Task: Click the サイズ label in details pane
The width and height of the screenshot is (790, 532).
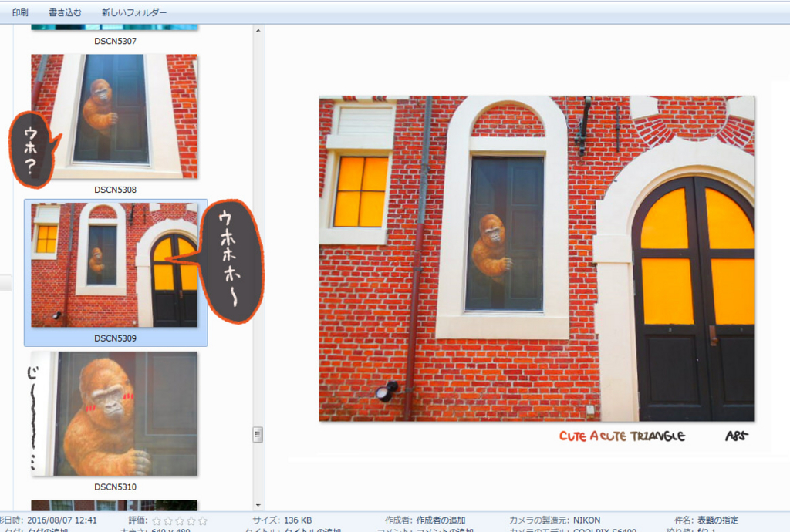Action: click(x=267, y=520)
